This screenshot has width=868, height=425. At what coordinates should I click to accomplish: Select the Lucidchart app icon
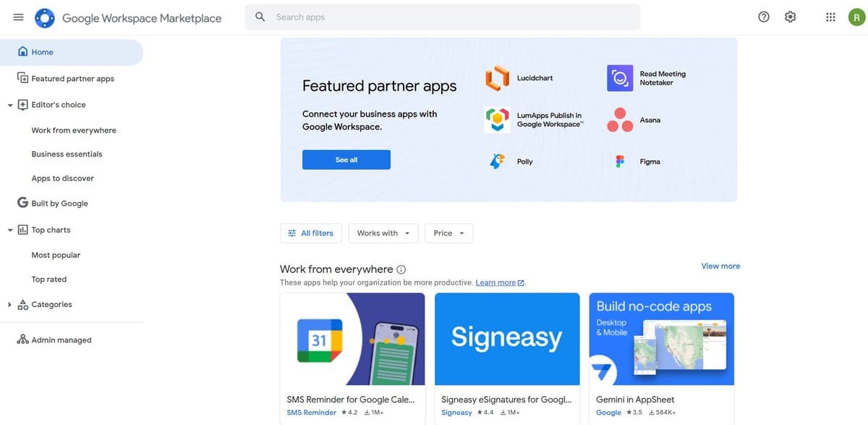(497, 78)
